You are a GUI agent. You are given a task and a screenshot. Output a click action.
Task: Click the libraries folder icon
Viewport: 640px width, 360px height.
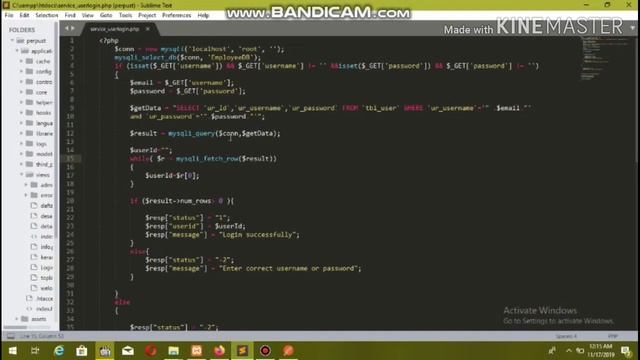click(29, 133)
